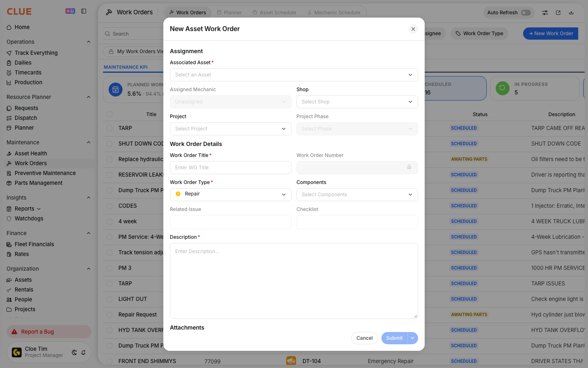588x368 pixels.
Task: Open Parts Management page
Action: (x=38, y=183)
